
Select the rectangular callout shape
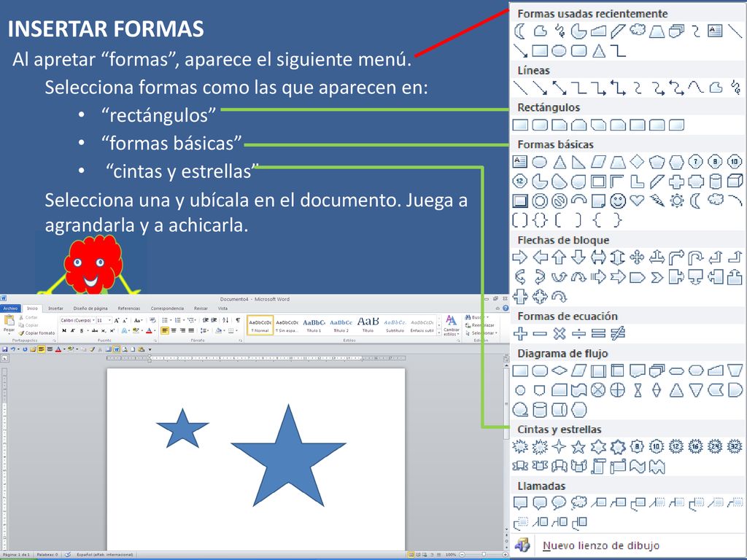click(520, 503)
